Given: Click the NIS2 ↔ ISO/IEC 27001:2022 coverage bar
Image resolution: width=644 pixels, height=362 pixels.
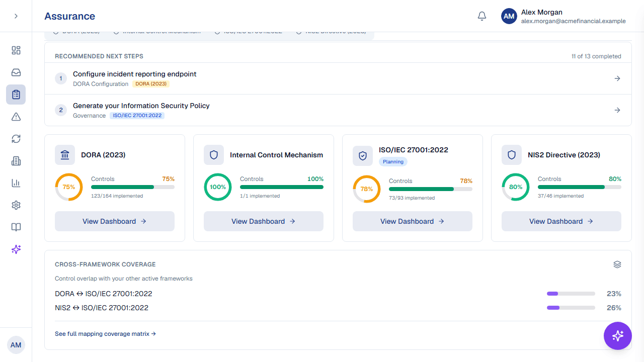Looking at the screenshot, I should (571, 308).
